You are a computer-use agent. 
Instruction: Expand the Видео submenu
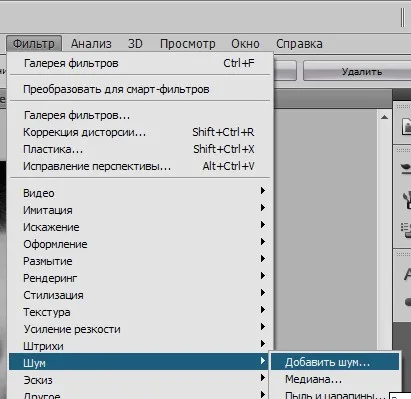[x=140, y=193]
